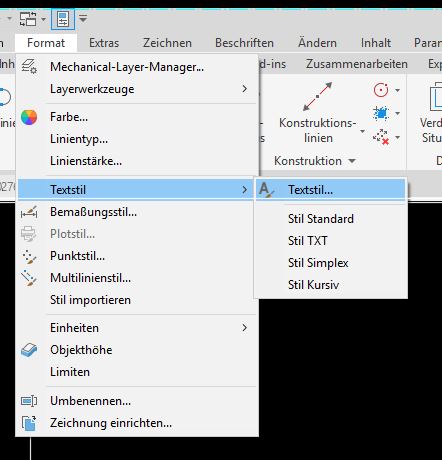This screenshot has width=442, height=460.
Task: Click the Multilinienstil brush icon
Action: coord(29,278)
